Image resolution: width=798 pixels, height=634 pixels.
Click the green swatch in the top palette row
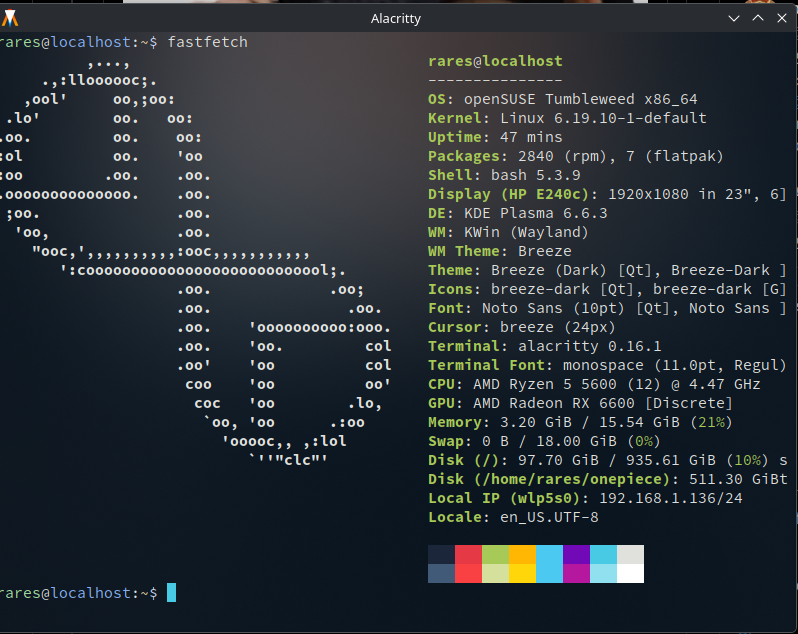495,555
